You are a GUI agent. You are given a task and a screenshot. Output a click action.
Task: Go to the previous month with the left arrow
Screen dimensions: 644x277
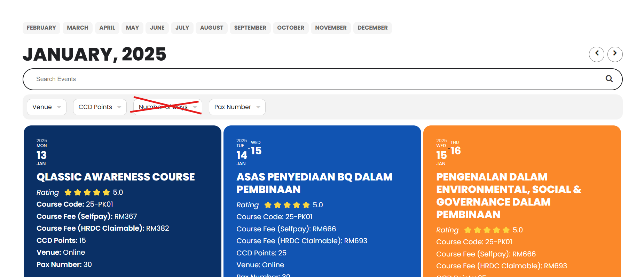[596, 54]
